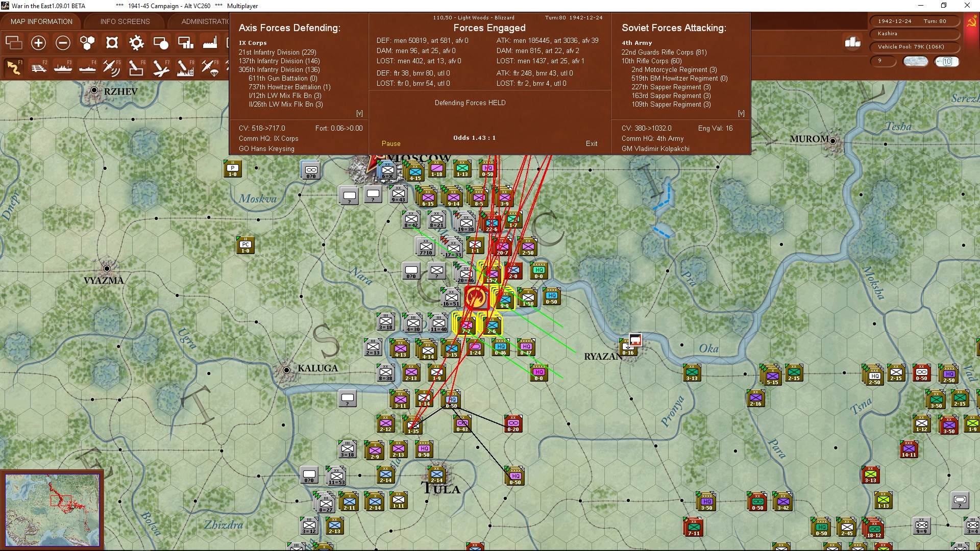The image size is (980, 551).
Task: Click Pause in the Forces Engaged panel
Action: click(390, 143)
